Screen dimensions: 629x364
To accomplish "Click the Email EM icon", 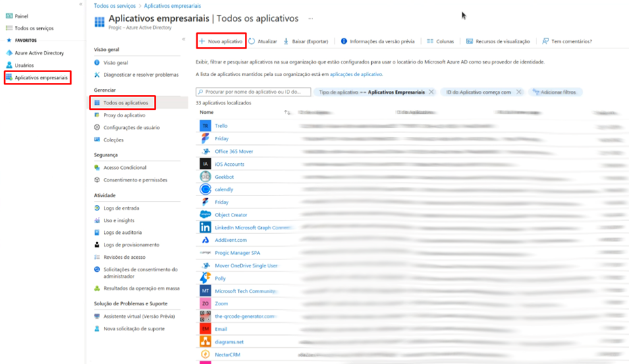I will point(205,329).
